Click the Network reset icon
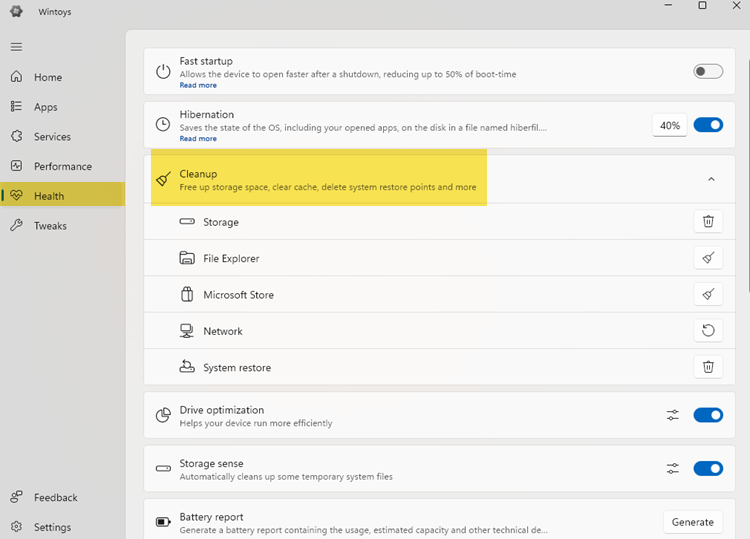The image size is (750, 539). [x=708, y=331]
